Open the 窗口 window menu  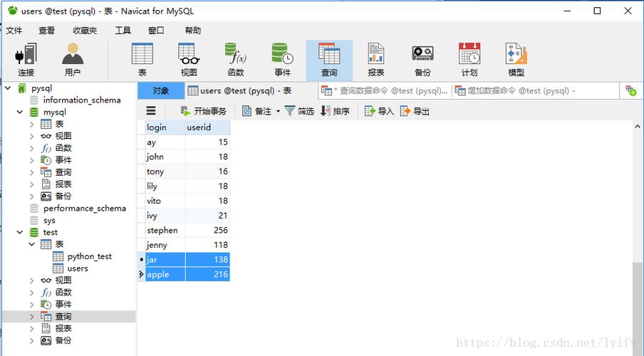pos(156,31)
